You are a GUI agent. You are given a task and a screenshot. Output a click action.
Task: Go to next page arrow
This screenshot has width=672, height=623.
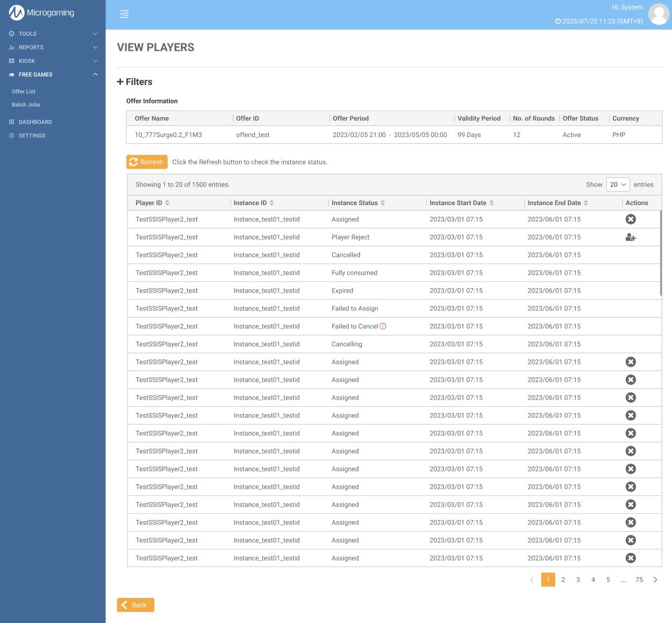[x=655, y=580]
